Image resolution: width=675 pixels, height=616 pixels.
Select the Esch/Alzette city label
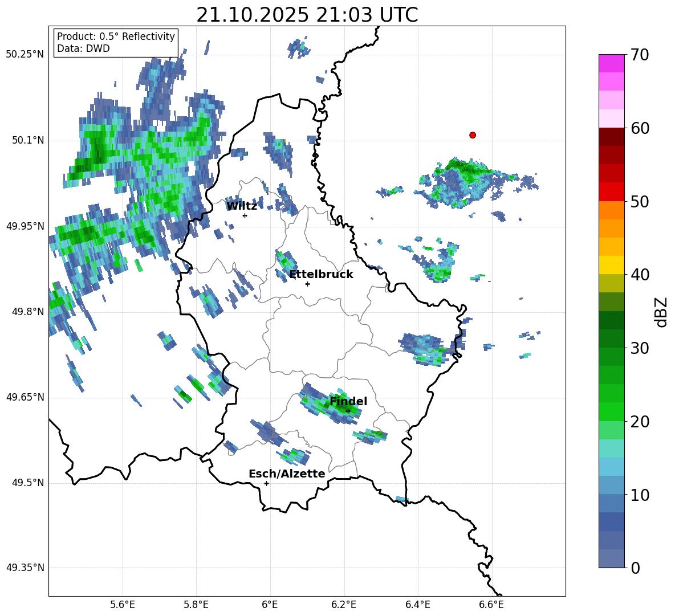tap(287, 474)
